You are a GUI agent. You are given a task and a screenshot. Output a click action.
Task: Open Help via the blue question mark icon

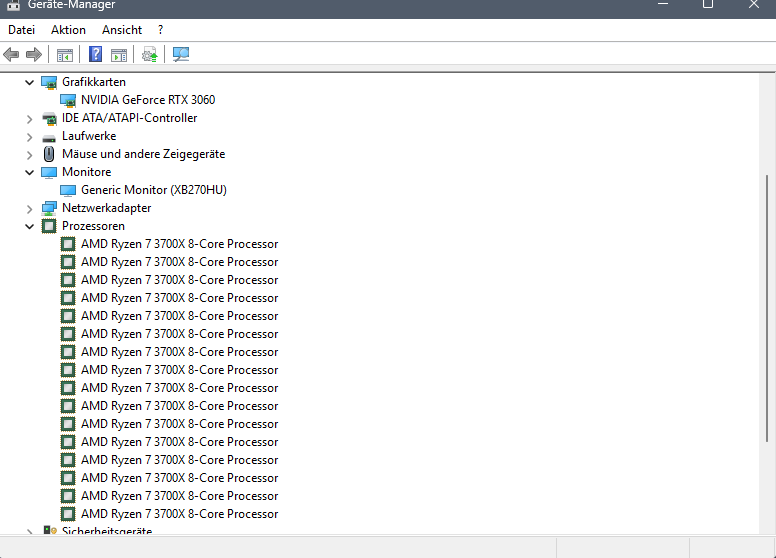(95, 54)
